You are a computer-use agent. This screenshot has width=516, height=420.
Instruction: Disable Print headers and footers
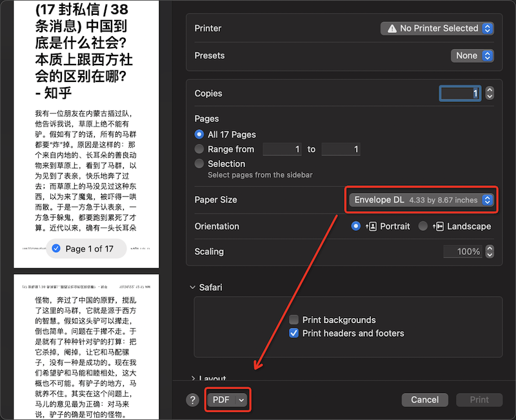pos(294,334)
